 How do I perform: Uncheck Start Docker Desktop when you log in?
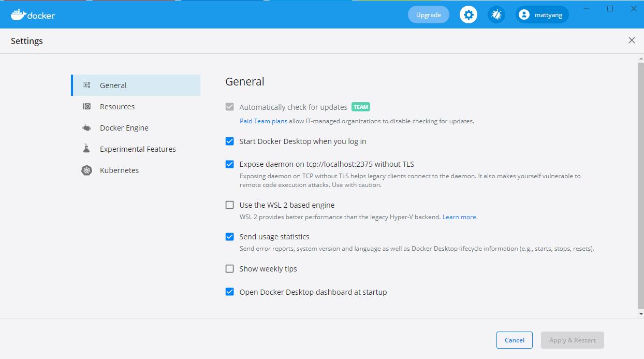(x=230, y=141)
